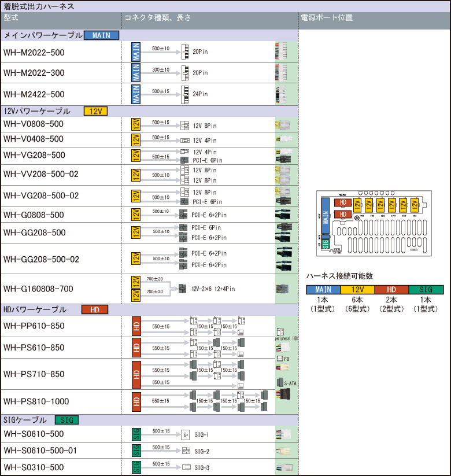
Task: Open the WH-V0808-500 connector photo thumbnail
Action: pyautogui.click(x=284, y=125)
